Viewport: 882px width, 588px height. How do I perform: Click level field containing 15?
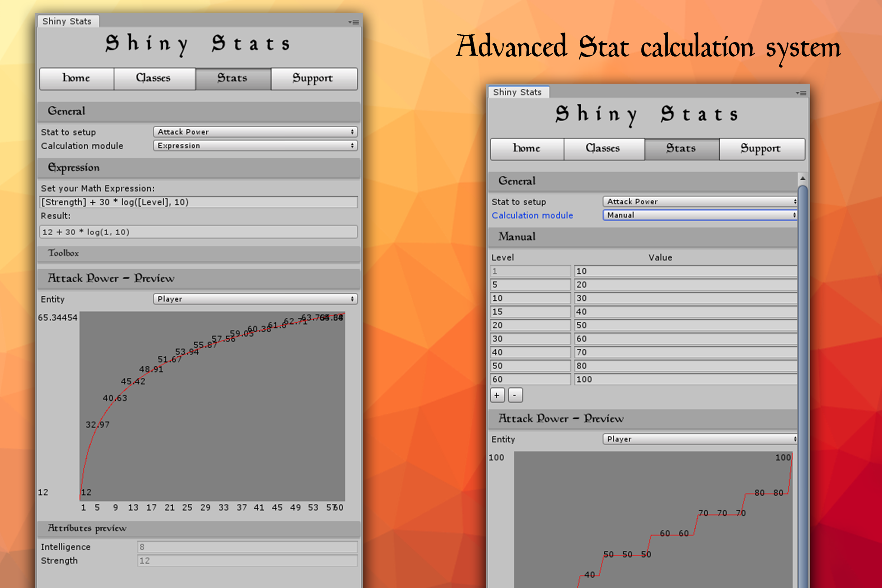click(530, 312)
